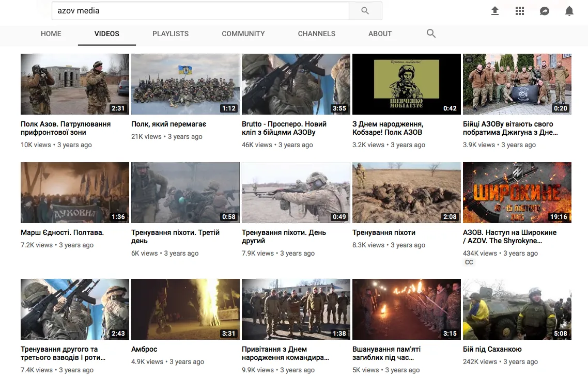The image size is (588, 378).
Task: Open the upload video icon
Action: (495, 11)
